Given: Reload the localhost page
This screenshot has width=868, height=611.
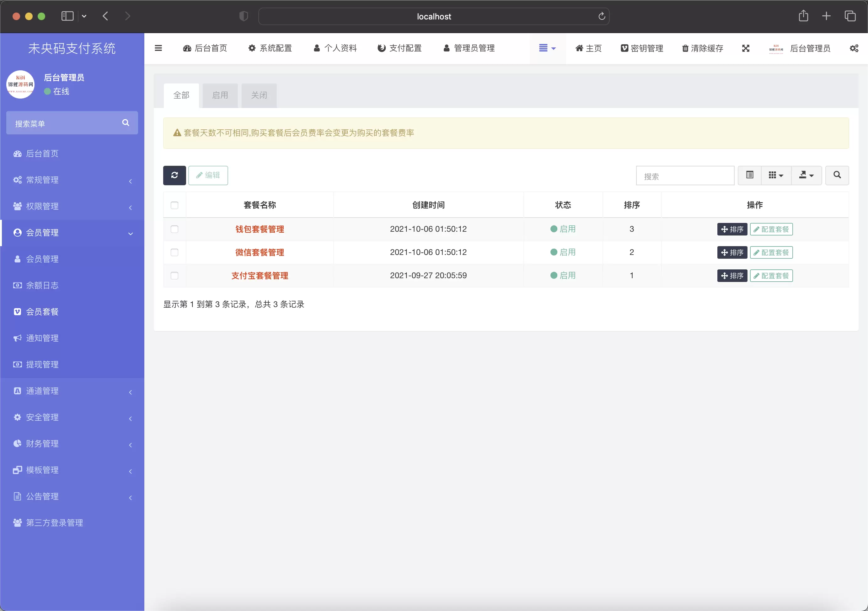Looking at the screenshot, I should [x=602, y=16].
